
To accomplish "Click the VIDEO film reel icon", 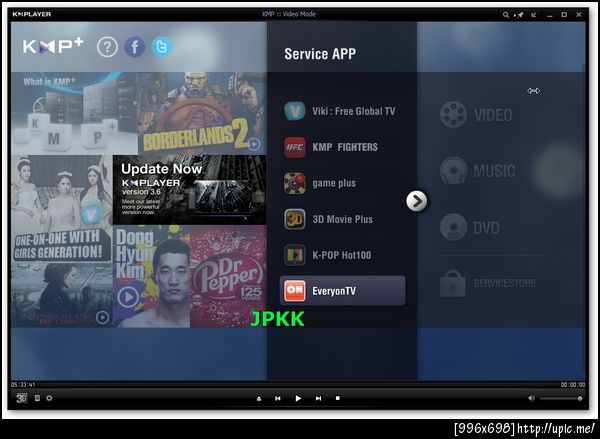I will [453, 115].
